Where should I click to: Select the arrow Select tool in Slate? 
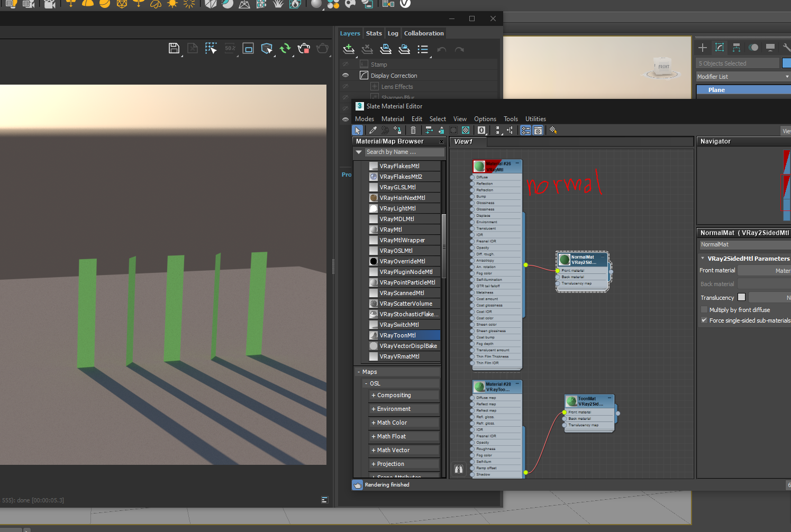click(358, 130)
